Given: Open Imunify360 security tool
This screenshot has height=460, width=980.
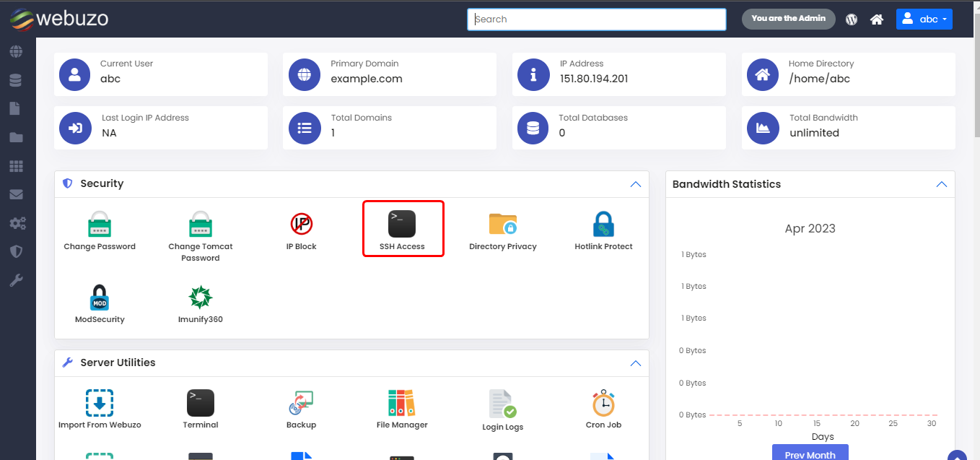Looking at the screenshot, I should coord(200,303).
